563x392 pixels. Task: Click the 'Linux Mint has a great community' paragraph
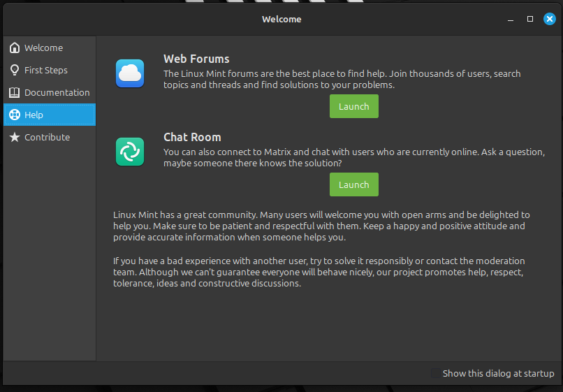pos(321,226)
